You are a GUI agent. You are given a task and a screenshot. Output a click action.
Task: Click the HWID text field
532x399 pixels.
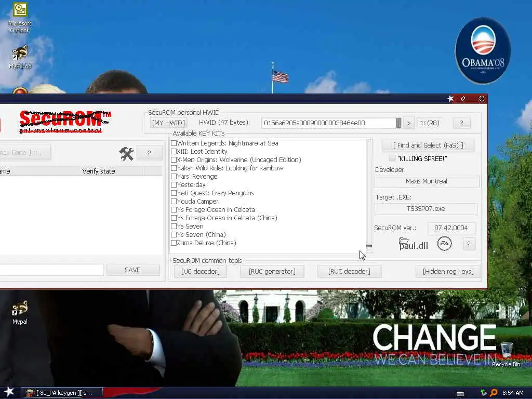pyautogui.click(x=329, y=123)
